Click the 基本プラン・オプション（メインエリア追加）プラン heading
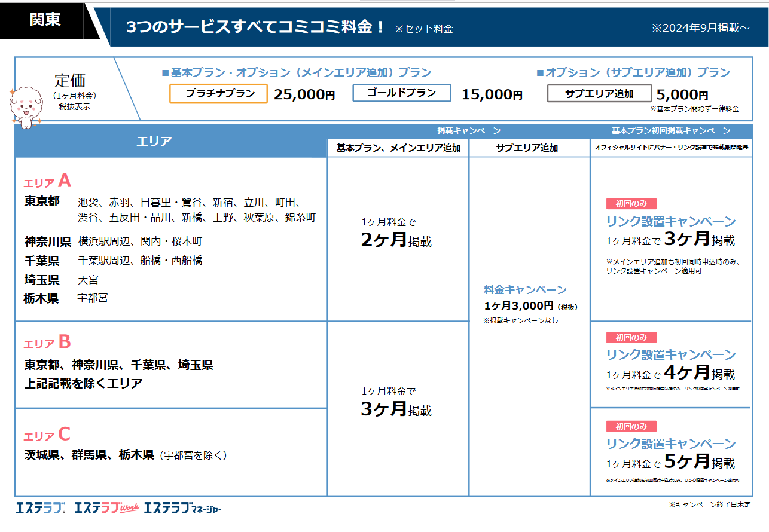Viewport: 769px width, 532px height. 297,72
